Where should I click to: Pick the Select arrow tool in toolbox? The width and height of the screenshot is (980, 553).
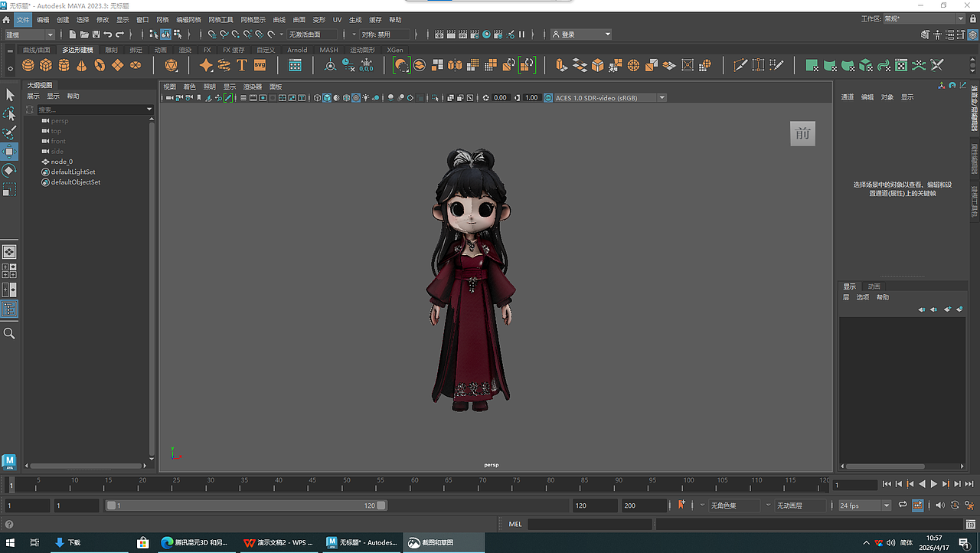[x=9, y=95]
